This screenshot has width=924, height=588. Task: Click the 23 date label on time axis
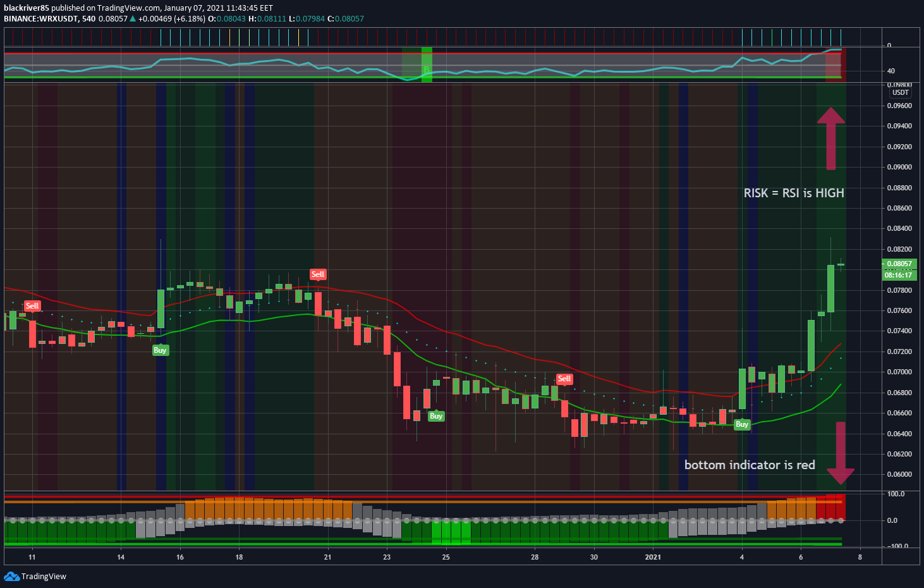coord(387,557)
